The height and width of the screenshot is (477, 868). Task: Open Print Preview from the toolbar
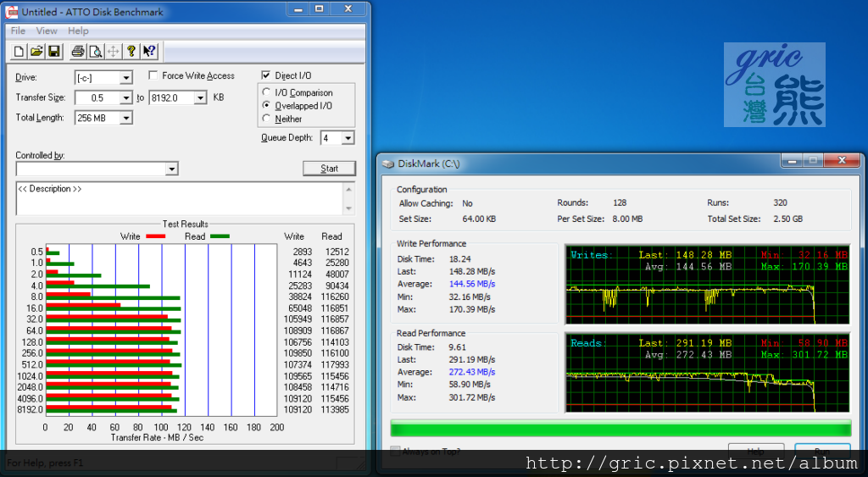pyautogui.click(x=96, y=51)
